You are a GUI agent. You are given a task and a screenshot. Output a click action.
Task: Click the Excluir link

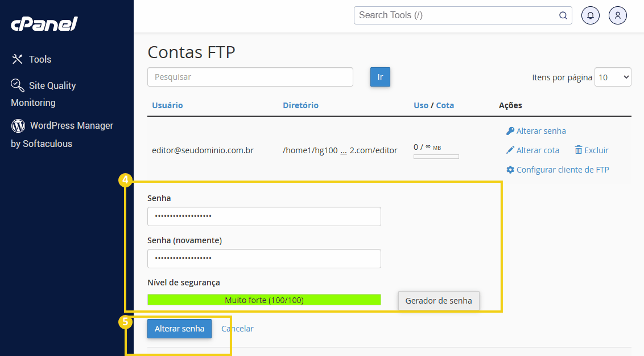point(596,150)
